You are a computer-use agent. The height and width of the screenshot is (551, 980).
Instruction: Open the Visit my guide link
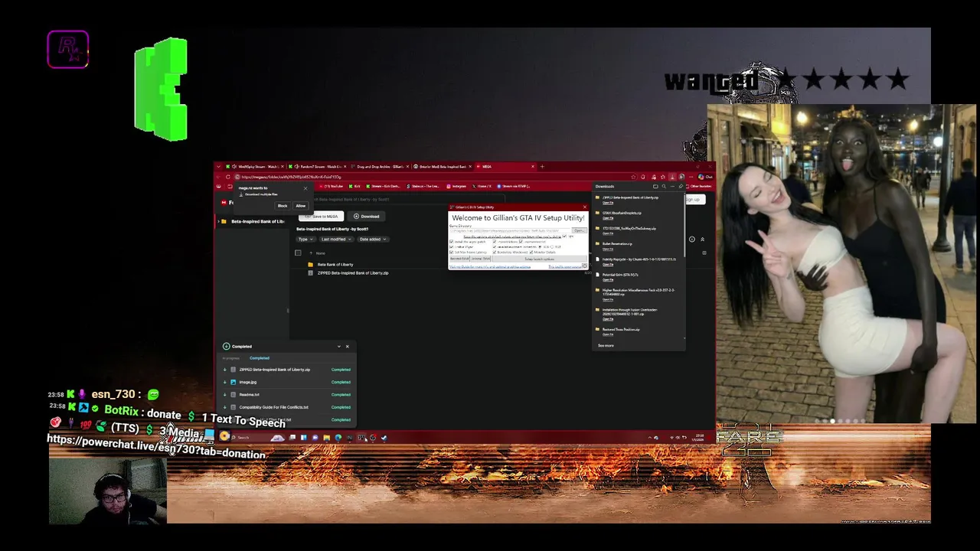coord(488,266)
